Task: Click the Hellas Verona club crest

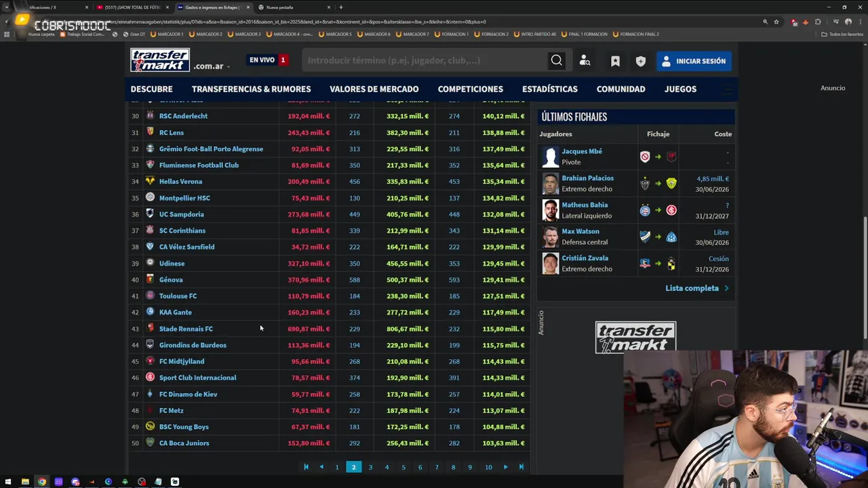Action: click(x=150, y=181)
